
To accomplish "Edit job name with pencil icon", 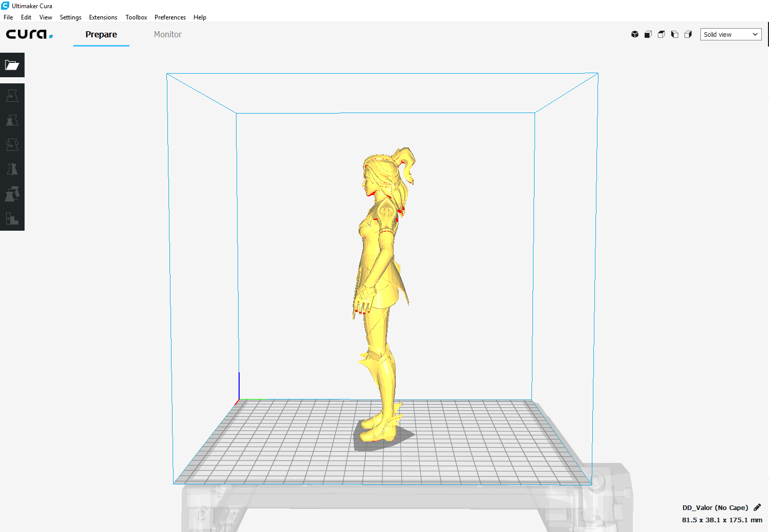I will tap(757, 507).
